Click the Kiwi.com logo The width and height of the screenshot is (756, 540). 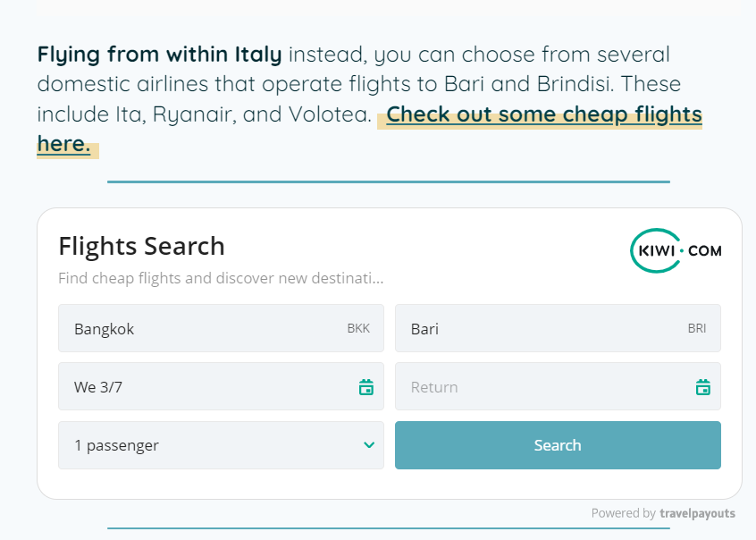[676, 251]
